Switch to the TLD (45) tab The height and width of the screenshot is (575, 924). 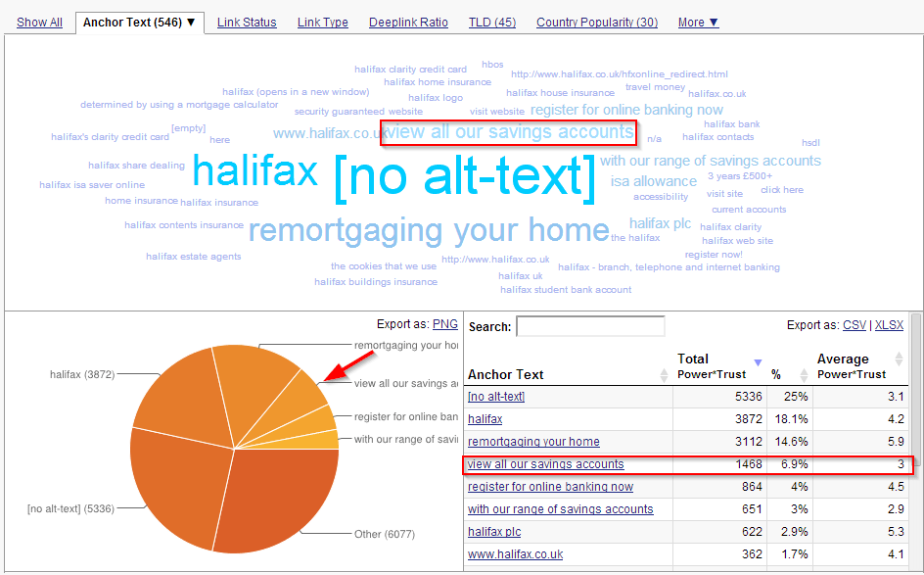[x=492, y=23]
